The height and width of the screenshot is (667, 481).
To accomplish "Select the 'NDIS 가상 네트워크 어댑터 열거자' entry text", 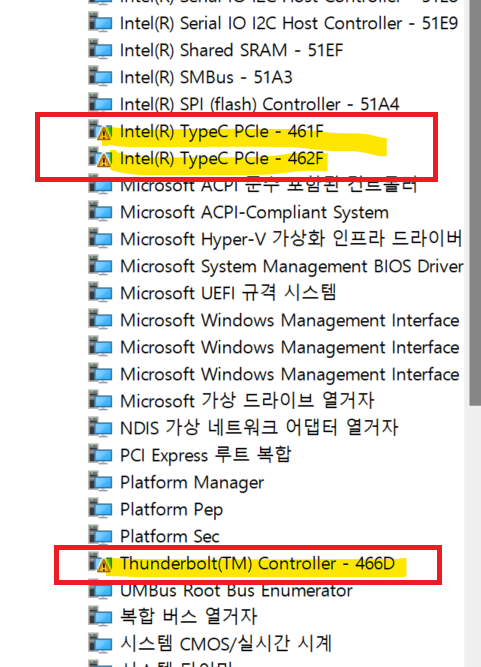I will coord(259,428).
